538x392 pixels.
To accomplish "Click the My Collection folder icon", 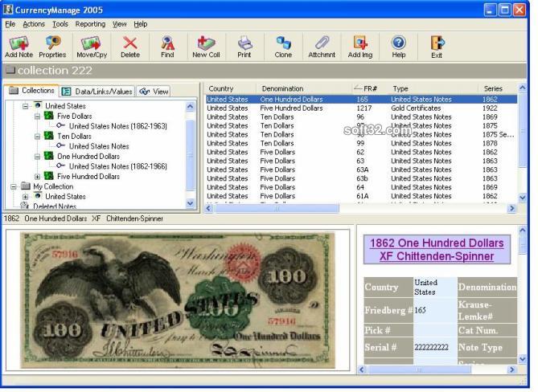I will coord(26,186).
